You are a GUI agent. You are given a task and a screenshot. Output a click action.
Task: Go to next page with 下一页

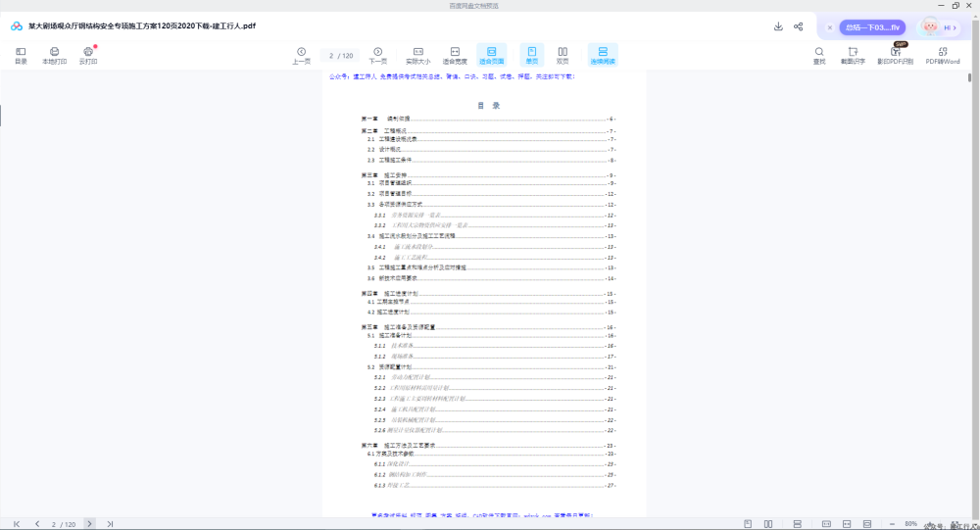(x=377, y=55)
